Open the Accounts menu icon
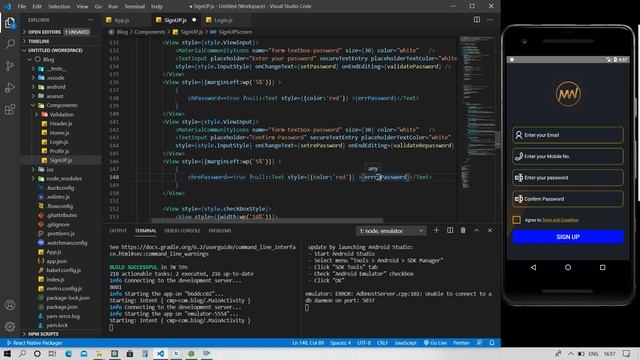This screenshot has height=360, width=640. point(10,305)
